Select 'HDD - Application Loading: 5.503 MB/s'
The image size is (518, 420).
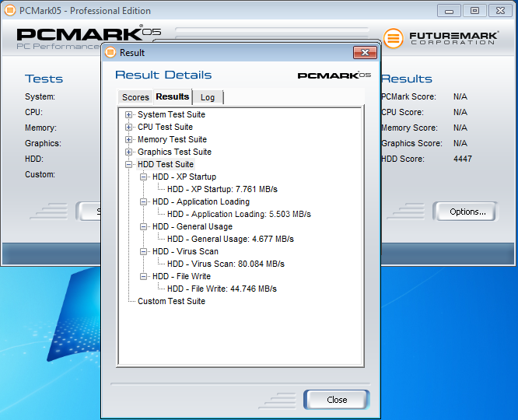[x=239, y=214]
